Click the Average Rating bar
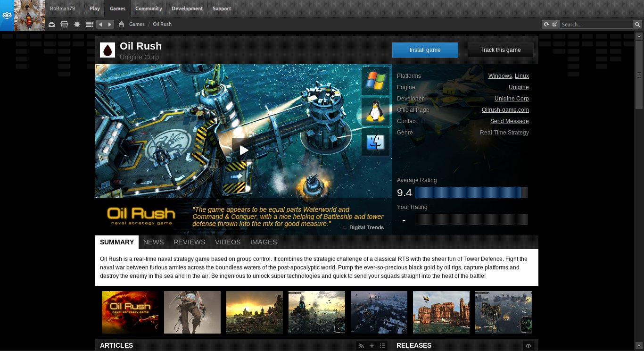 (x=471, y=192)
